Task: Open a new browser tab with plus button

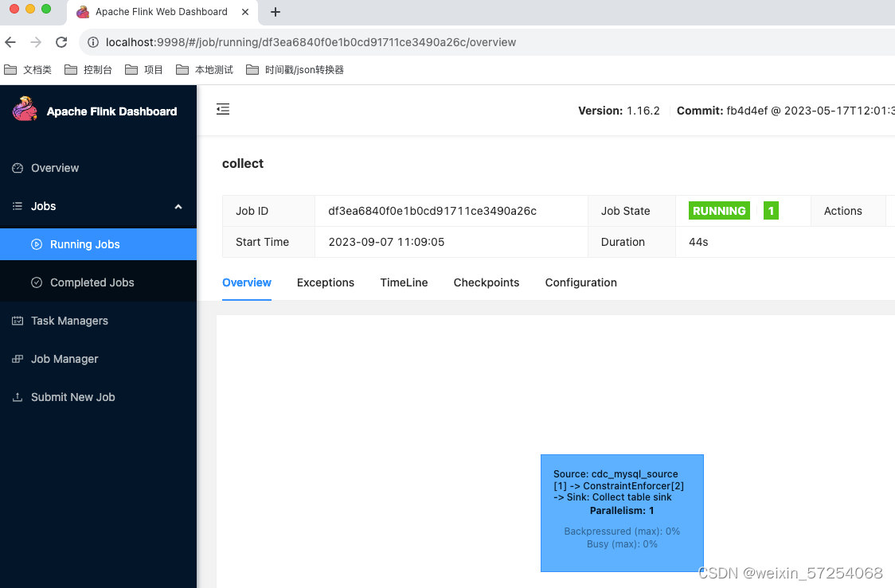Action: [x=276, y=12]
